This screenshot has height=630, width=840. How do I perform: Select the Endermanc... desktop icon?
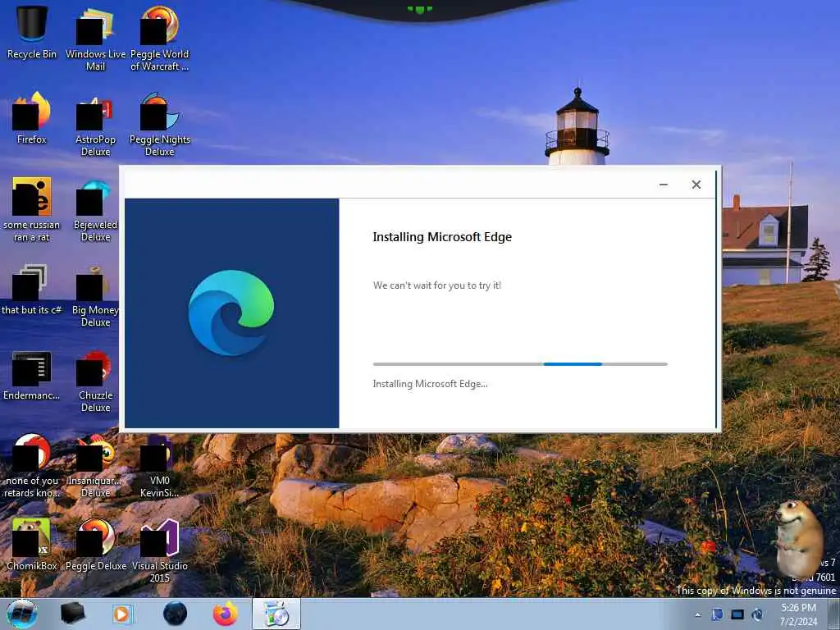(x=32, y=375)
